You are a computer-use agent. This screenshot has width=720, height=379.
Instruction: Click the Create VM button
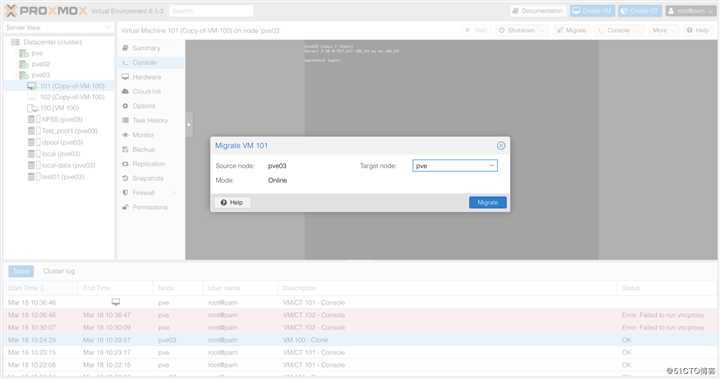(x=592, y=11)
